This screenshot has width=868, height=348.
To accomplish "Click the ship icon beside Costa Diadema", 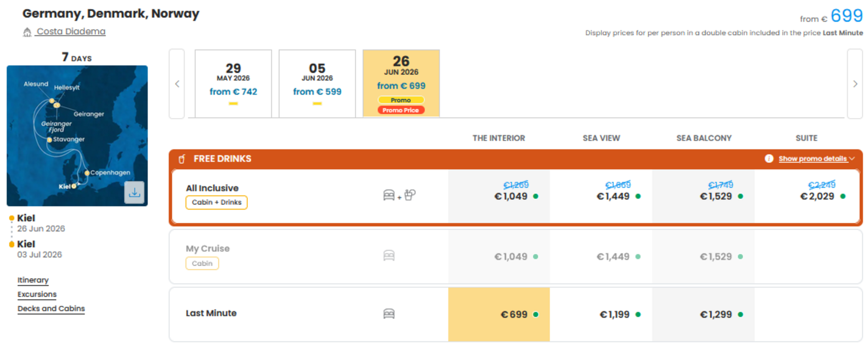I will point(27,32).
